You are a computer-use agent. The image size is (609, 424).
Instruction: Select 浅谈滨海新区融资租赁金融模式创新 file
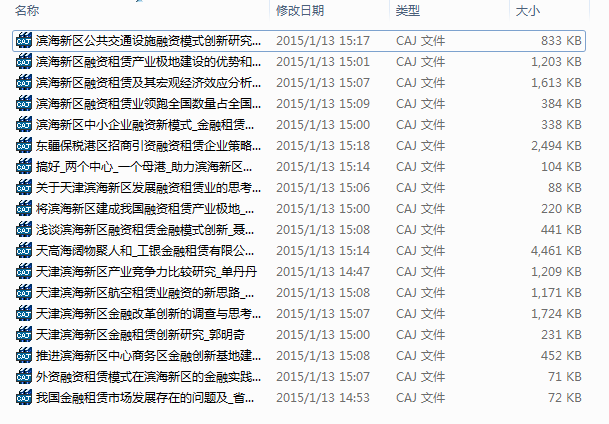145,229
